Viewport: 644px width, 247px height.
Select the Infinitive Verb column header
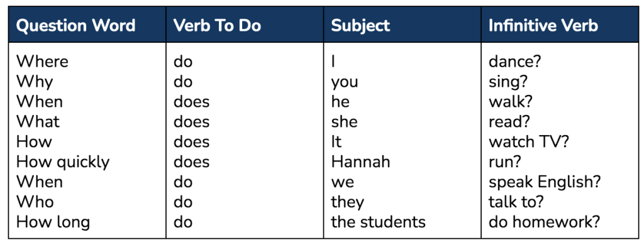tap(543, 25)
